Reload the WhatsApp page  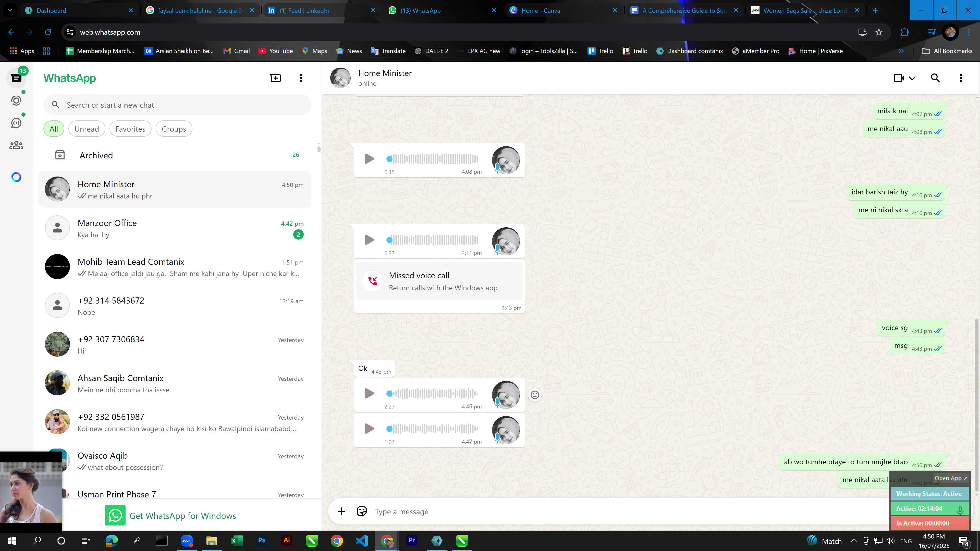(48, 32)
